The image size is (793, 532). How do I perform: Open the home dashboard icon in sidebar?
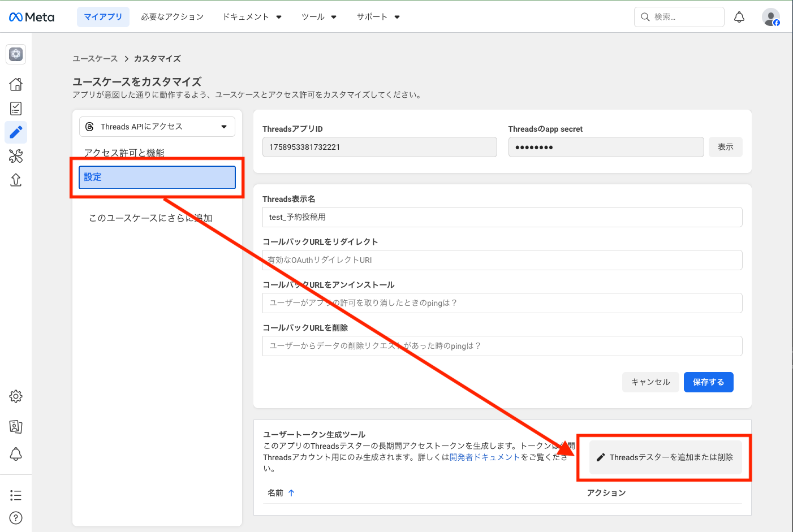16,84
